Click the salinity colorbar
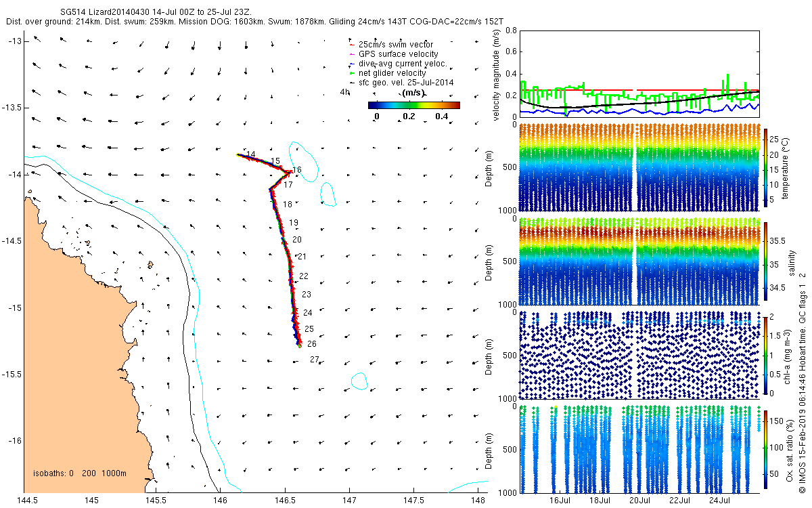 [766, 261]
